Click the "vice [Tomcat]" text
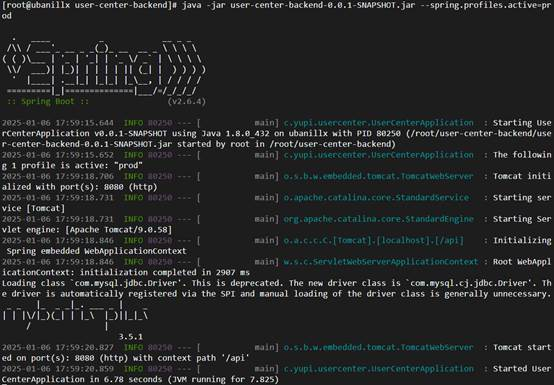 [x=34, y=208]
